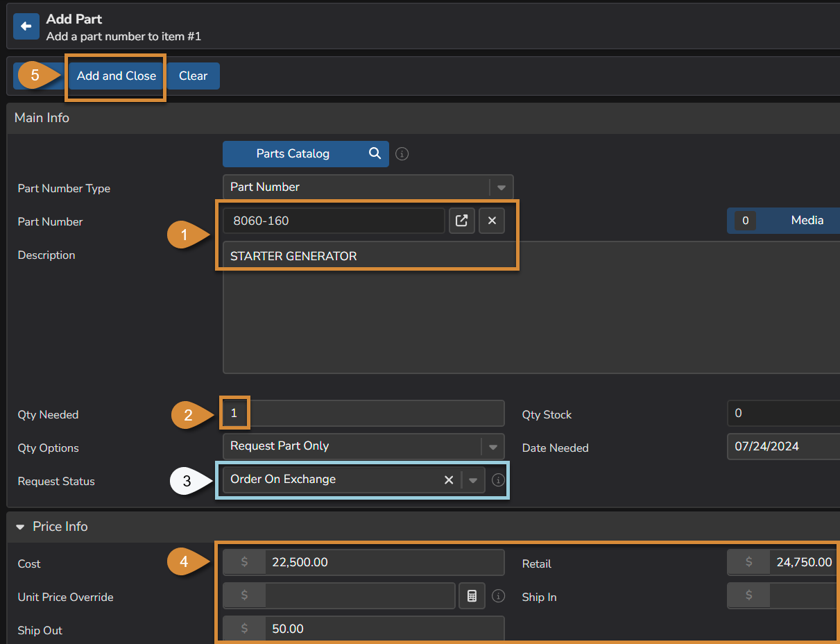Click the back arrow to exit Add Part
840x644 pixels.
coord(26,26)
